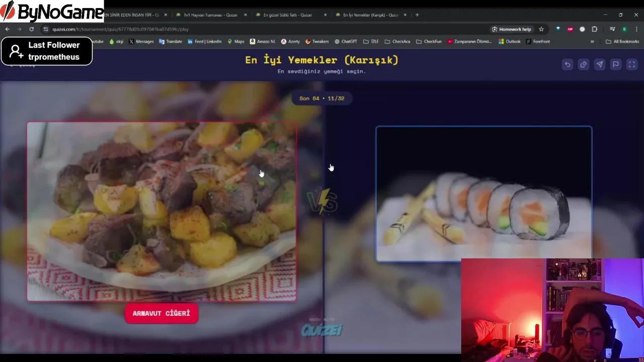Share the quiz via the paper-plane icon
The height and width of the screenshot is (362, 644).
599,64
